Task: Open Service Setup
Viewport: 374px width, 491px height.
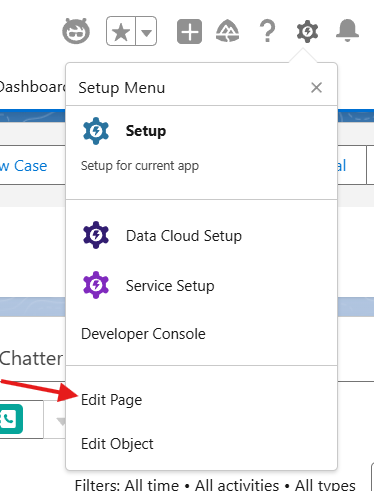Action: 202,285
